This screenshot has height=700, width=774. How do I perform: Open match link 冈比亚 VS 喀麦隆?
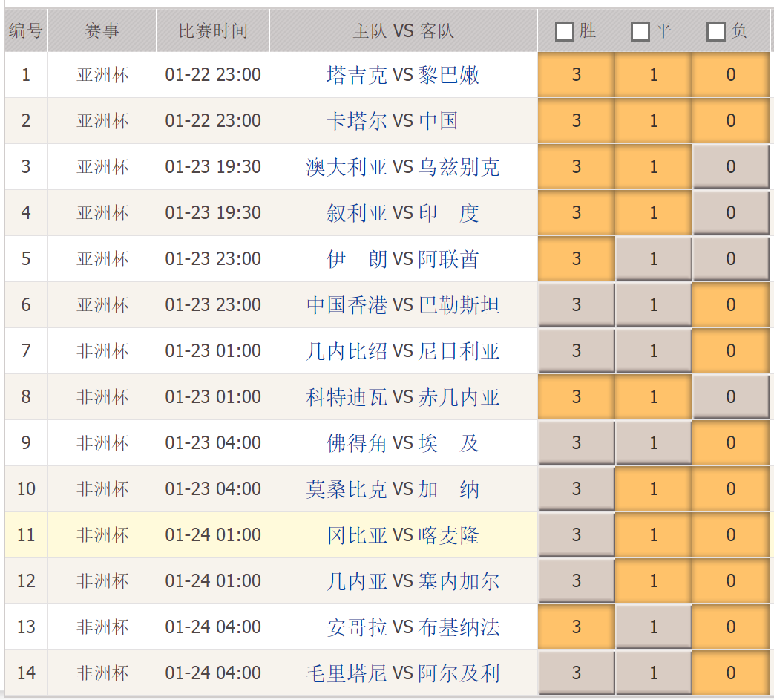tap(403, 534)
